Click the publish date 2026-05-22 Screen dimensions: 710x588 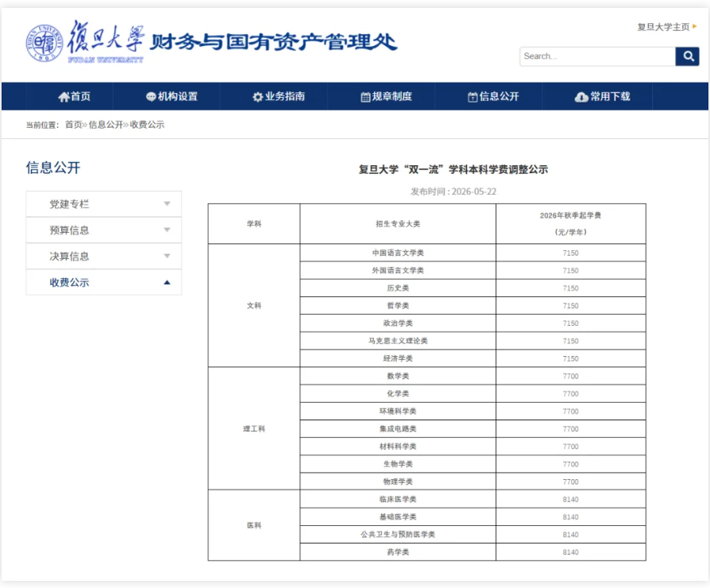(474, 191)
